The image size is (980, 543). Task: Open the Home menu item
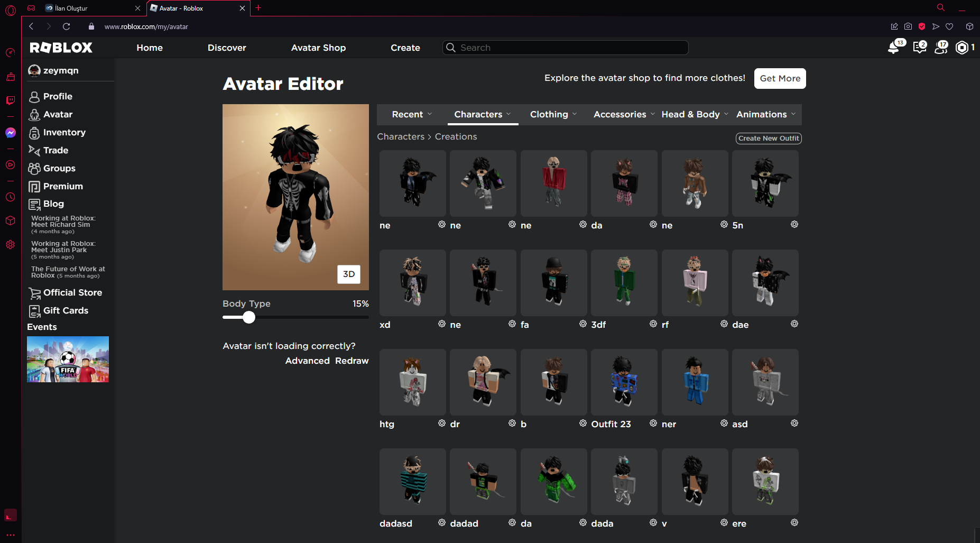tap(150, 48)
